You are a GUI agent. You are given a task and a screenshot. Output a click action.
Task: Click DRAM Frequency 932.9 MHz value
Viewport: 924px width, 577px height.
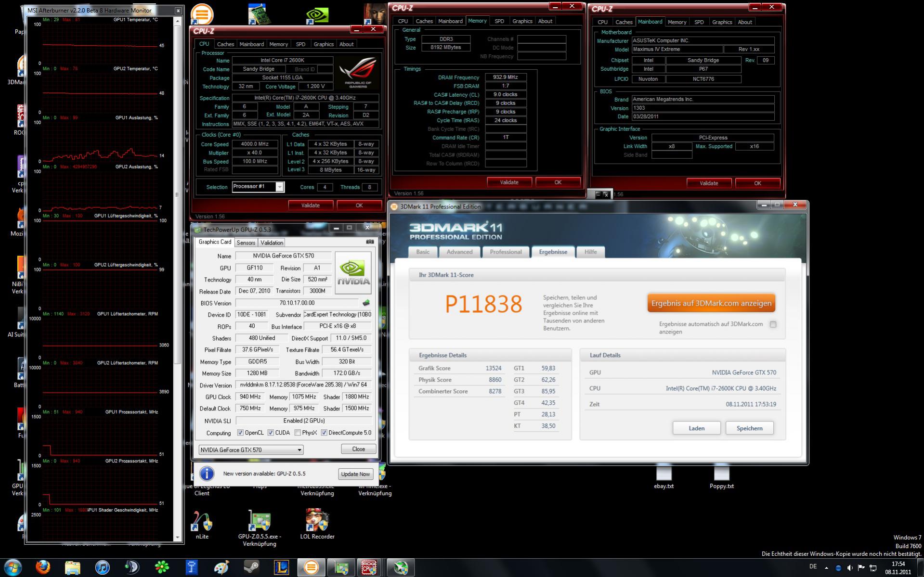pyautogui.click(x=506, y=77)
